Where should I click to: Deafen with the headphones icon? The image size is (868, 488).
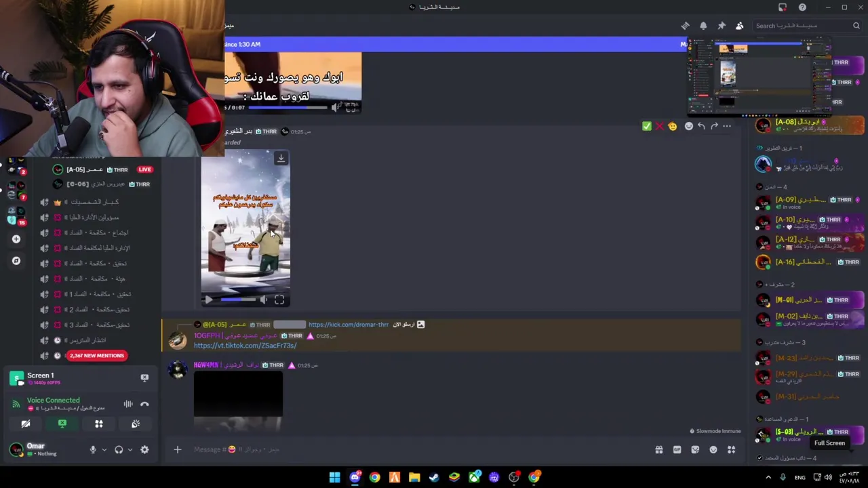[x=119, y=449]
